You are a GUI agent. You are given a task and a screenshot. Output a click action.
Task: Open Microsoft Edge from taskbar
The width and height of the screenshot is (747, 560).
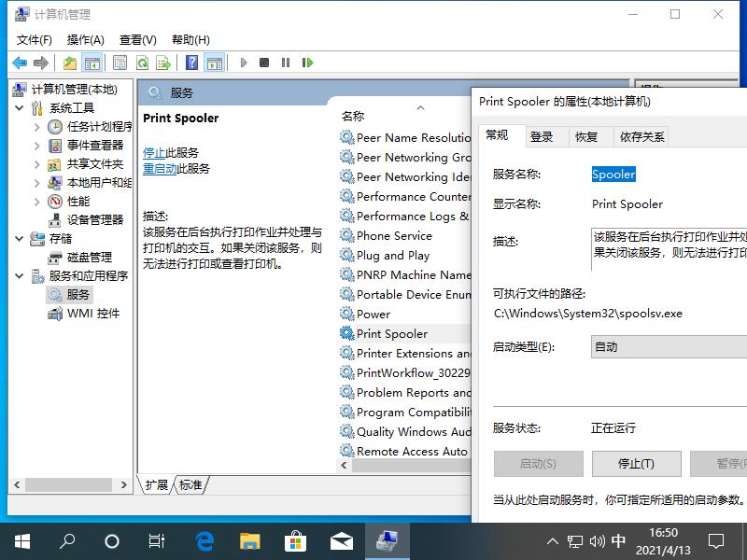[x=204, y=541]
